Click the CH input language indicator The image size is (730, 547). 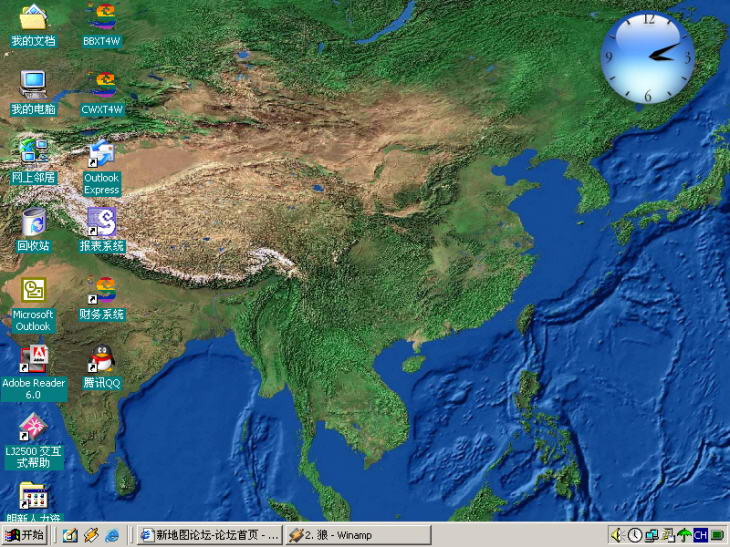pos(701,535)
